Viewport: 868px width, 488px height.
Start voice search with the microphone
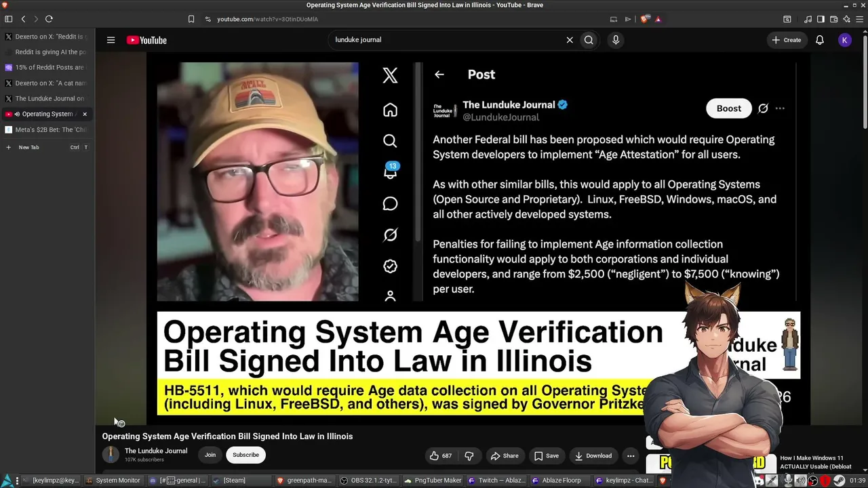point(616,40)
